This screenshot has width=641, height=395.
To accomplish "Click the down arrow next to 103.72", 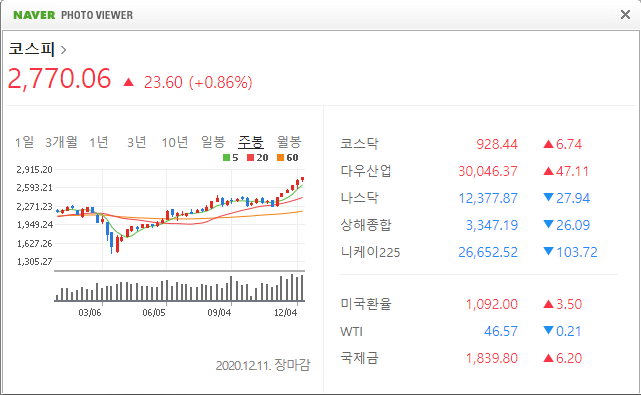I will pyautogui.click(x=548, y=251).
